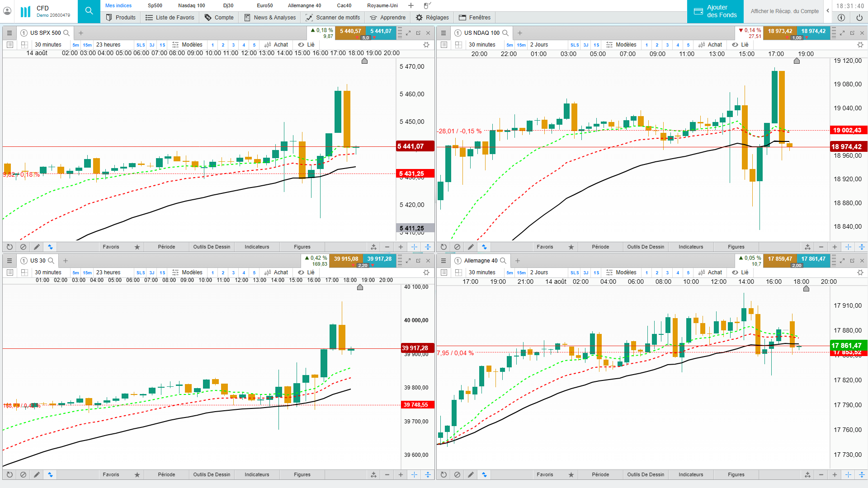The image size is (868, 488).
Task: Click the power logout icon top right
Action: 859,18
